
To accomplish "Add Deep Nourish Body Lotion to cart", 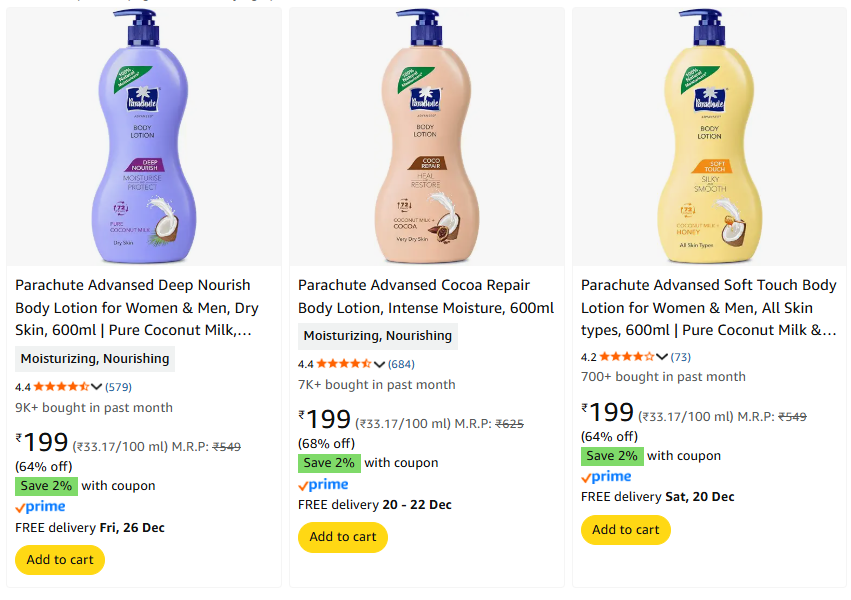I will coord(60,560).
